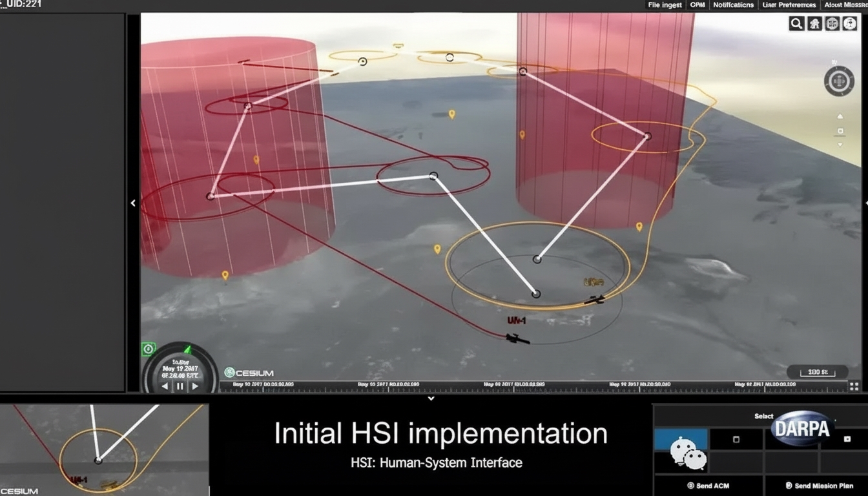Play the animation in reverse

click(x=165, y=386)
